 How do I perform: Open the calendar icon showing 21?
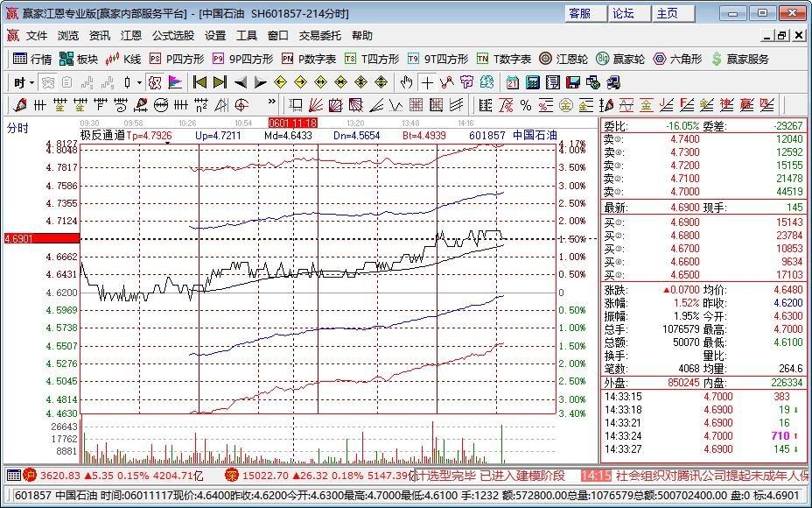513,82
